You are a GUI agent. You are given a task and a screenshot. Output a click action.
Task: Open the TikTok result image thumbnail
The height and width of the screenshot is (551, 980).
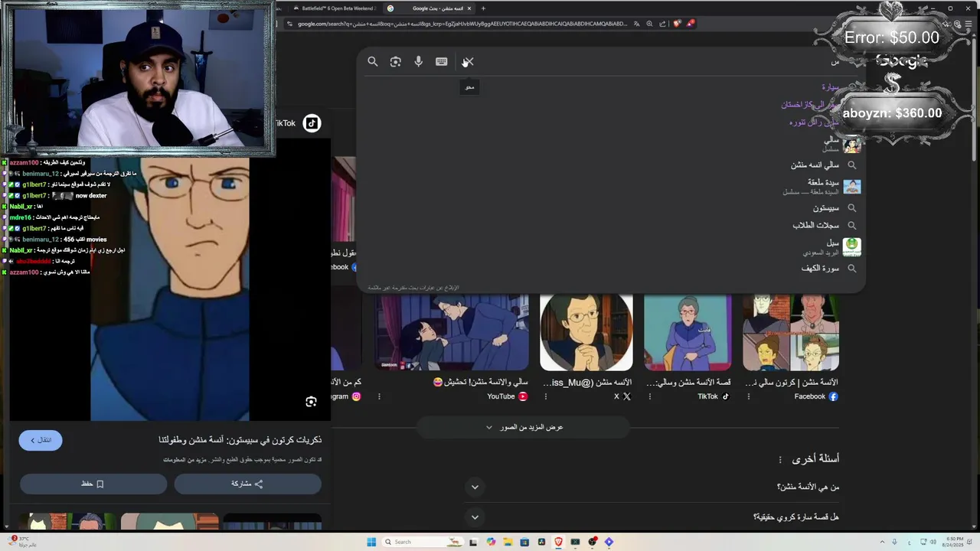(688, 333)
